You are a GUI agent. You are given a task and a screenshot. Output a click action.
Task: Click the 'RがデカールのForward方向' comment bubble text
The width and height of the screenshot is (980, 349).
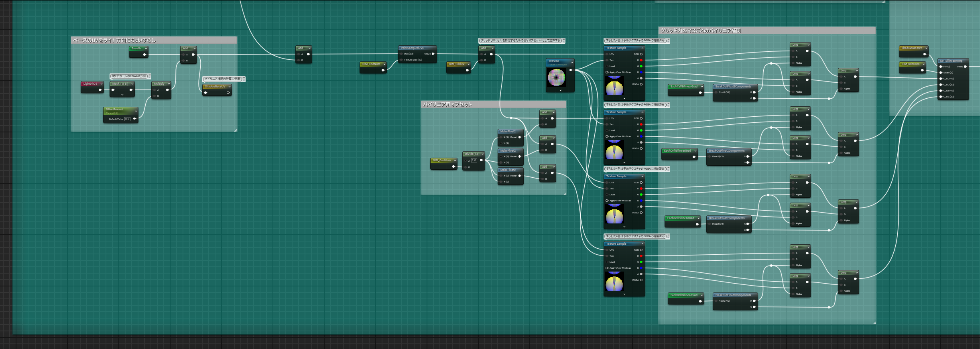[129, 76]
